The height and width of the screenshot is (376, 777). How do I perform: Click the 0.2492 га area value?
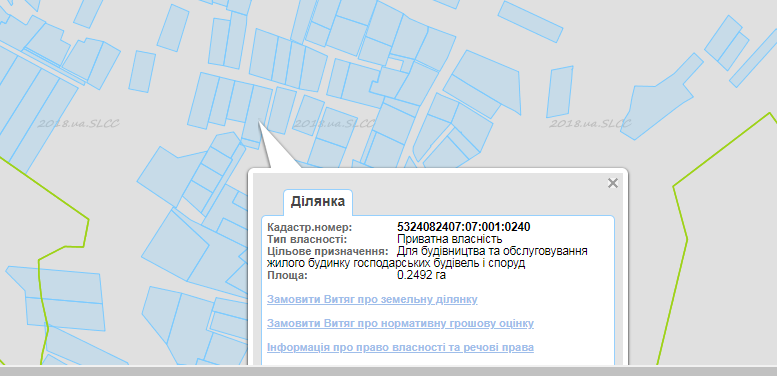(421, 275)
